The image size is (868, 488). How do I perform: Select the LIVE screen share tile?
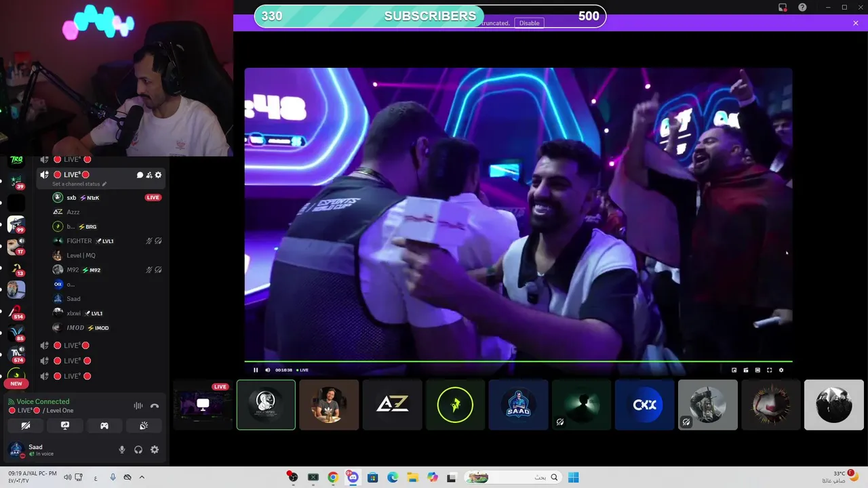click(x=203, y=405)
